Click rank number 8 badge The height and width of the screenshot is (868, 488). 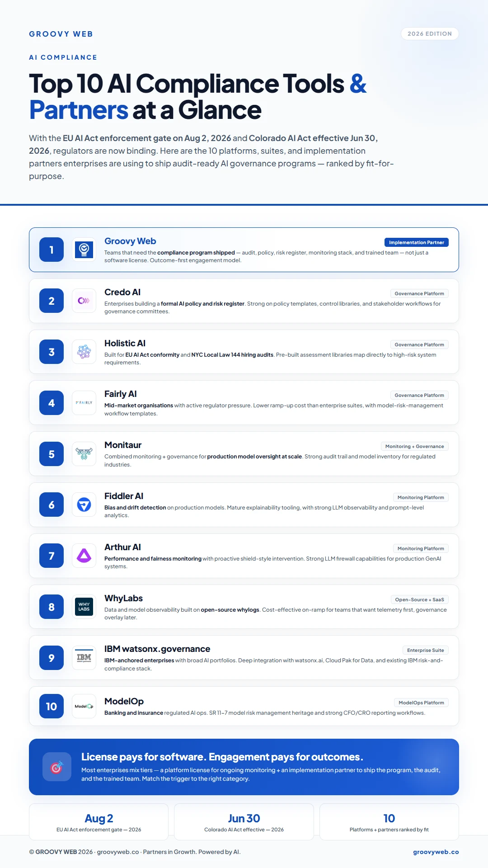52,607
